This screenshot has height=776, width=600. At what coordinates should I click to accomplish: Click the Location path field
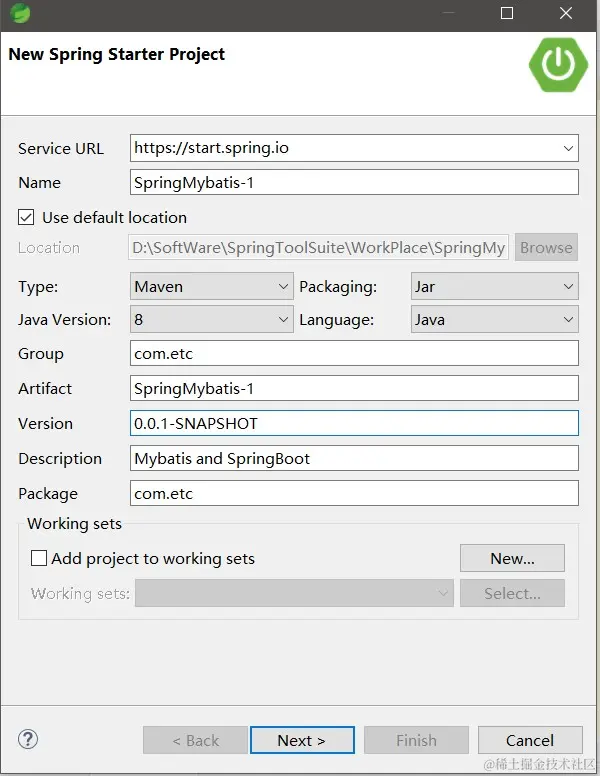[319, 247]
